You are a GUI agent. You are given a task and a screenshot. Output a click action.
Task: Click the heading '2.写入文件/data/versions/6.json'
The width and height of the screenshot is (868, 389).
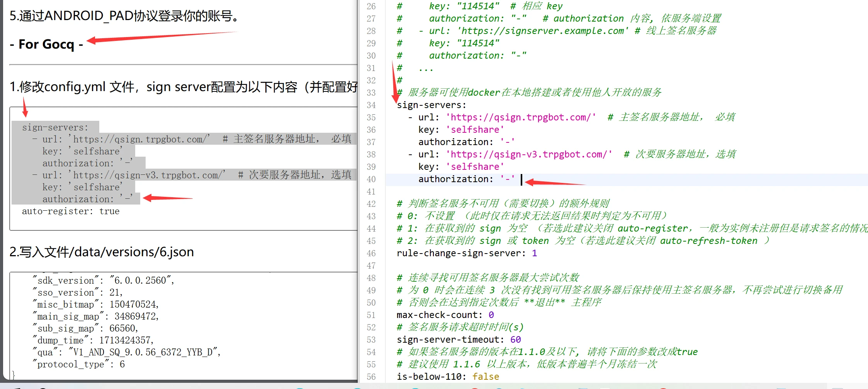[102, 252]
